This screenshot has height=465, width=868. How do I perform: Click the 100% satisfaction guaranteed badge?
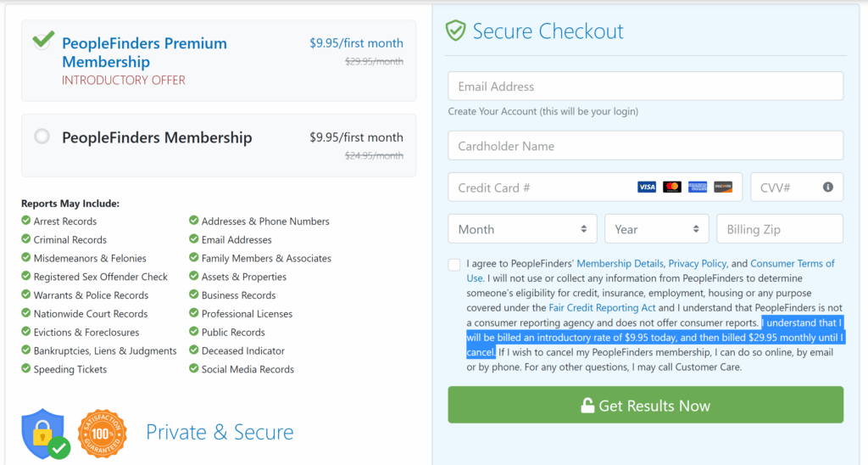click(103, 434)
